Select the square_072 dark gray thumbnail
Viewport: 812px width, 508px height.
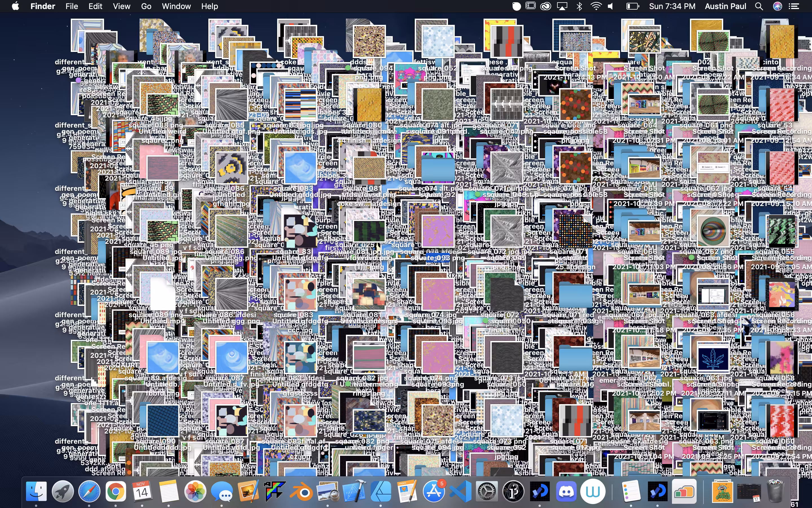click(507, 294)
